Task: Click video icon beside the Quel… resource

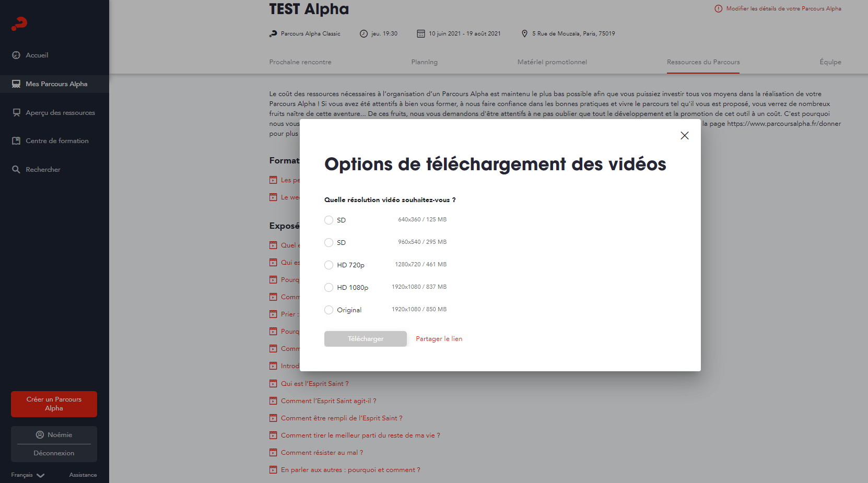Action: (x=273, y=245)
